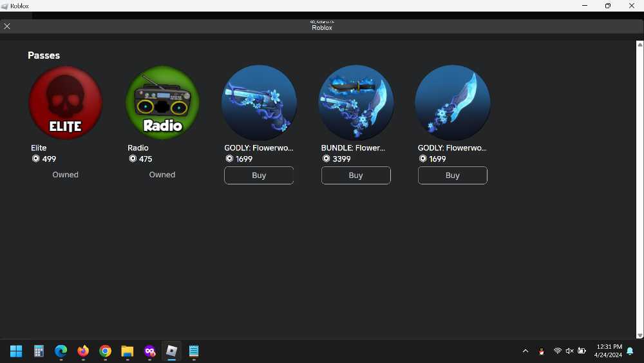
Task: Open Wi-Fi network settings in tray
Action: (557, 351)
